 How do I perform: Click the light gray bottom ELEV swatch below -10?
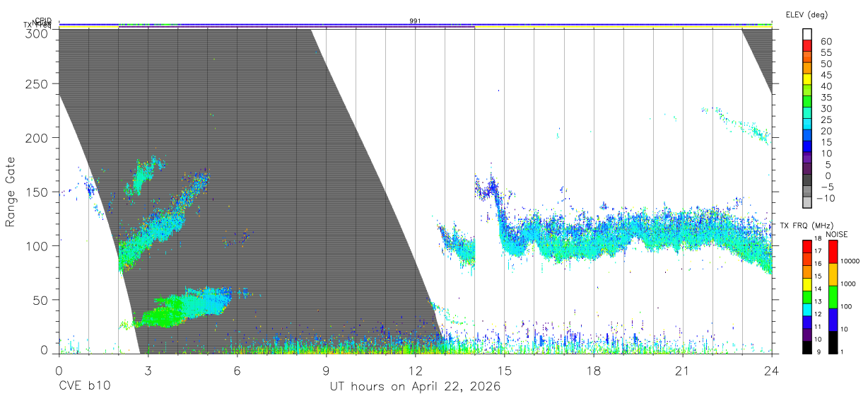point(807,202)
